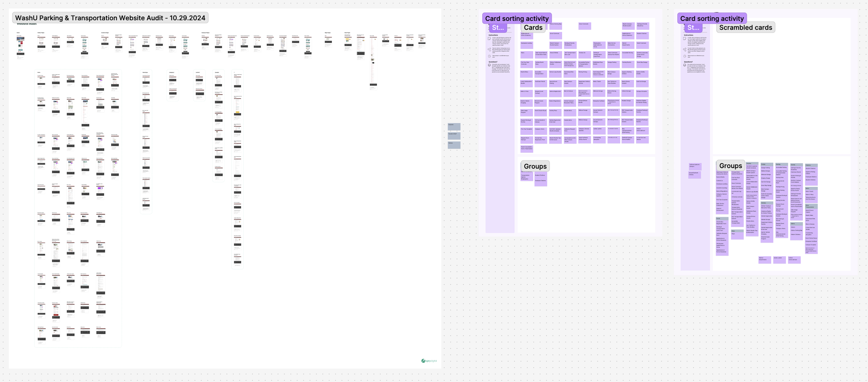Click the truncated St... label in right activity
The image size is (868, 382).
tap(693, 28)
